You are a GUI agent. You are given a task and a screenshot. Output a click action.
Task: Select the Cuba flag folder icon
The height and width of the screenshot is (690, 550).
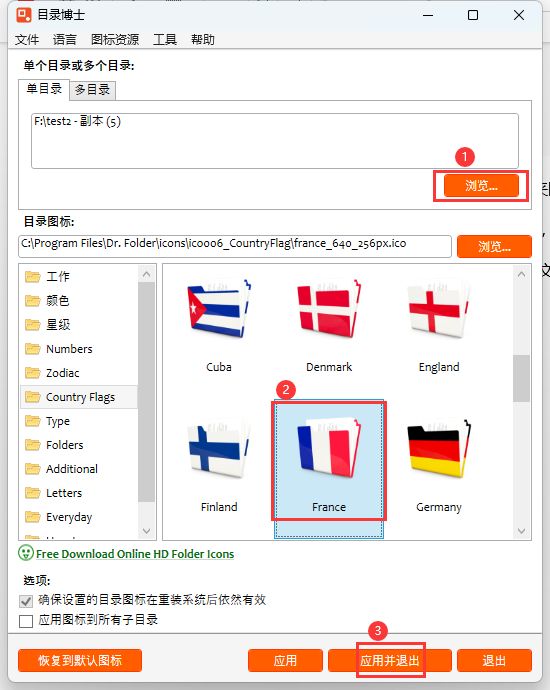coord(219,309)
